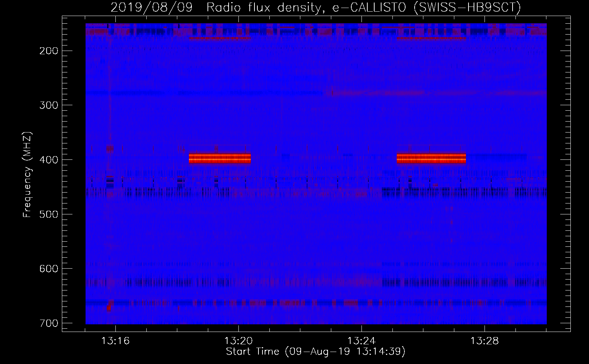Click the 13:28 time tick label
Screen dimensions: 589x364
click(x=485, y=341)
